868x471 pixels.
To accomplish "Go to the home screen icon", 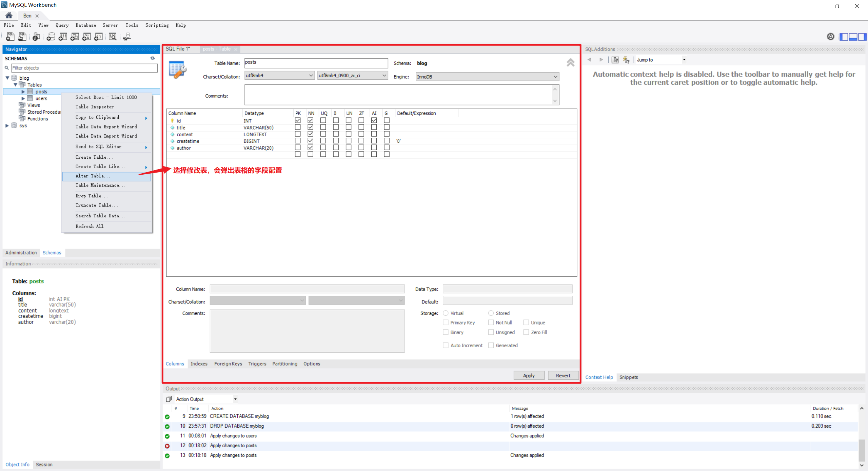I will tap(9, 16).
